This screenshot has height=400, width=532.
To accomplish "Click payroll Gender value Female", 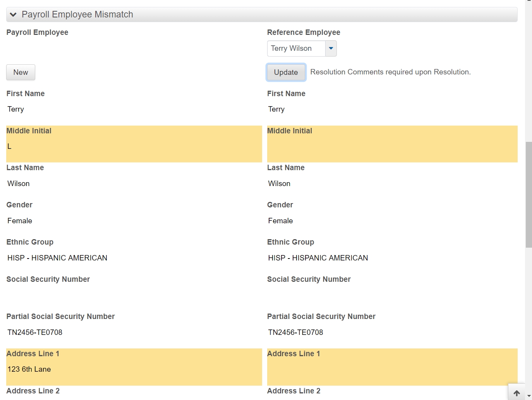I will coord(20,221).
